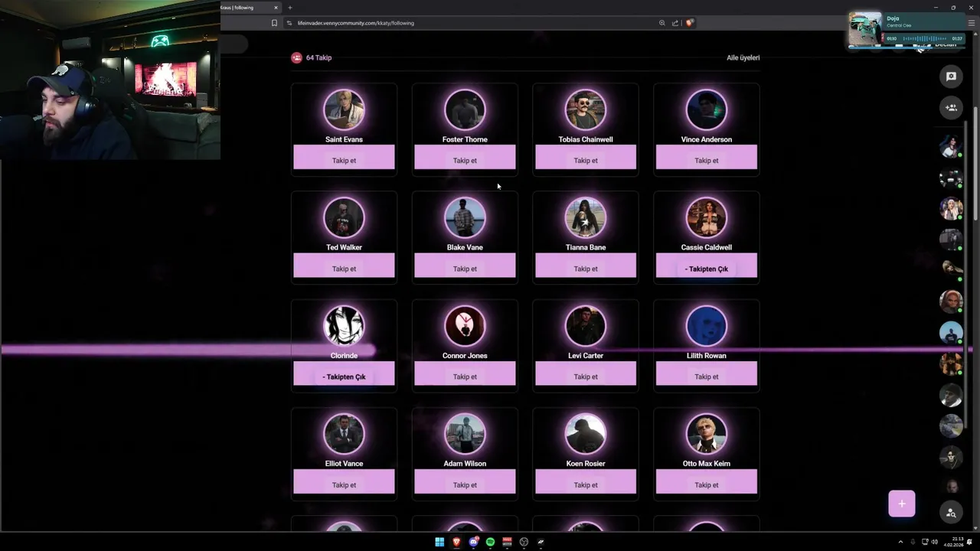
Task: Open Foster Thorne profile avatar
Action: (x=465, y=110)
